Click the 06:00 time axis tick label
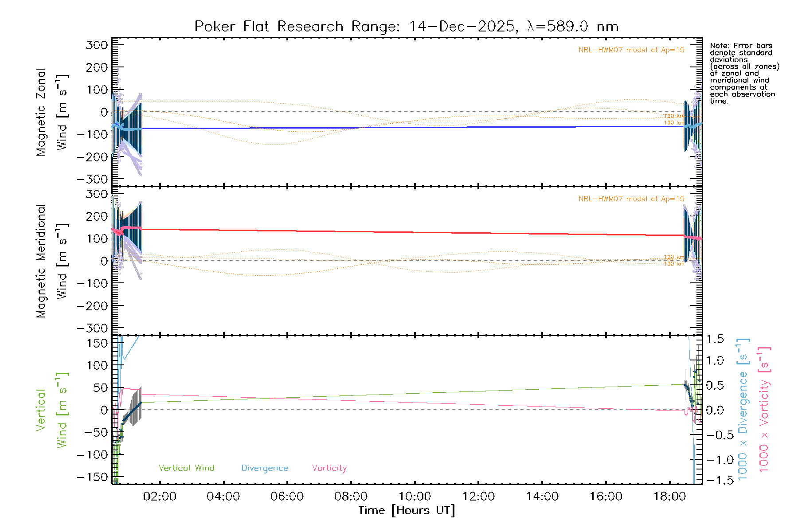Image resolution: width=798 pixels, height=532 pixels. click(x=287, y=497)
